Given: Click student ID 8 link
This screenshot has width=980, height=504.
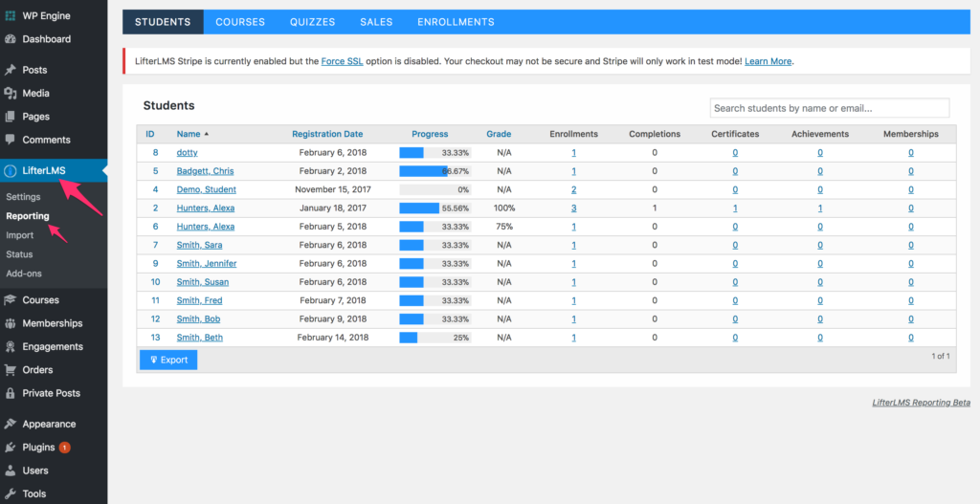Looking at the screenshot, I should tap(156, 152).
